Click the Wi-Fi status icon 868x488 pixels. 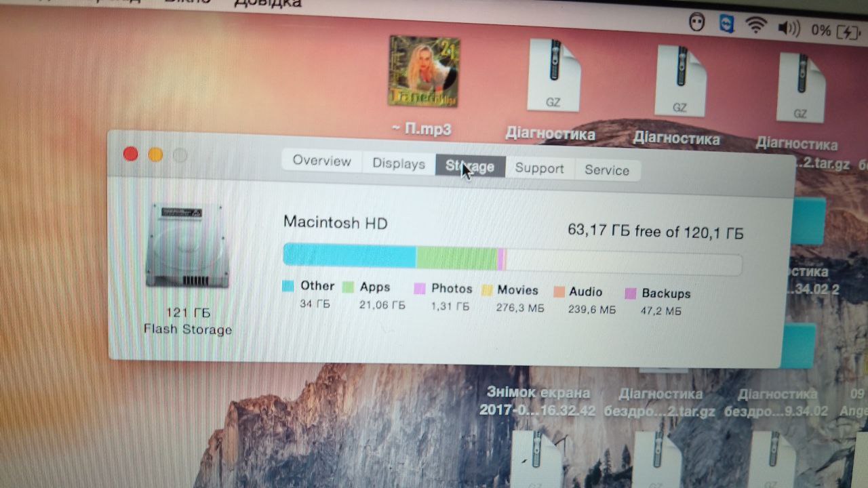tap(755, 27)
